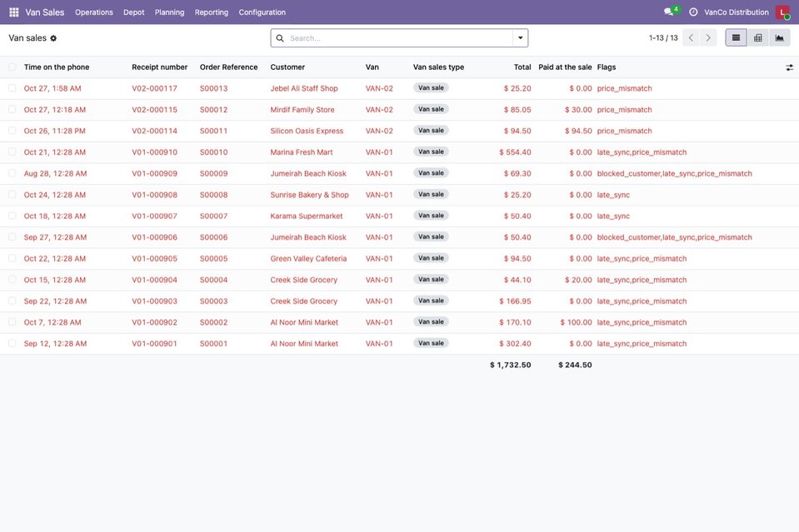
Task: Open the conversations chat icon
Action: (x=668, y=12)
